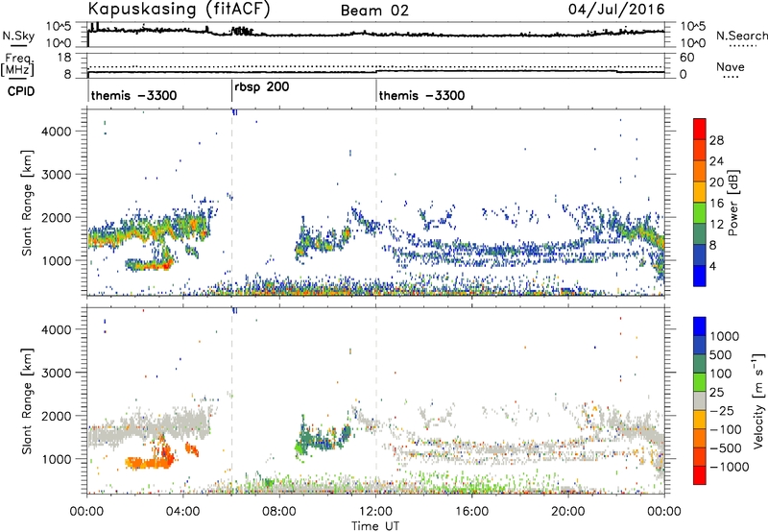Pick the bright blue bottom segment of Power colorbar
Image resolution: width=768 pixels, height=532 pixels.
[700, 277]
